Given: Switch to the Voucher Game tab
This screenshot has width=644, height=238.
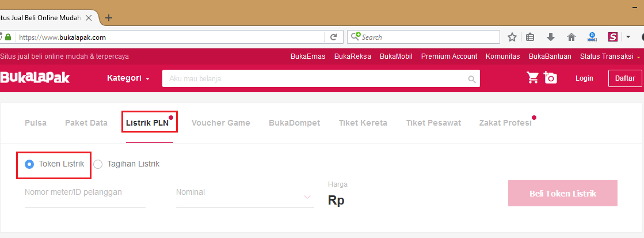Looking at the screenshot, I should point(220,123).
